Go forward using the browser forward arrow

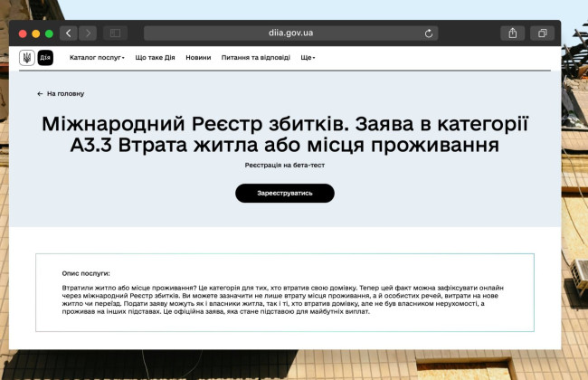pos(88,33)
